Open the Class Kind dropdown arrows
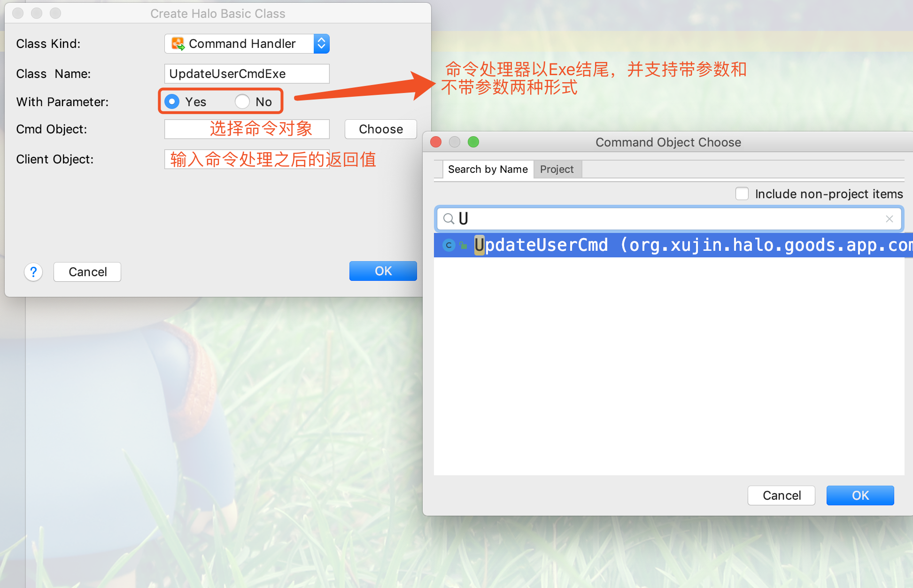 [322, 44]
